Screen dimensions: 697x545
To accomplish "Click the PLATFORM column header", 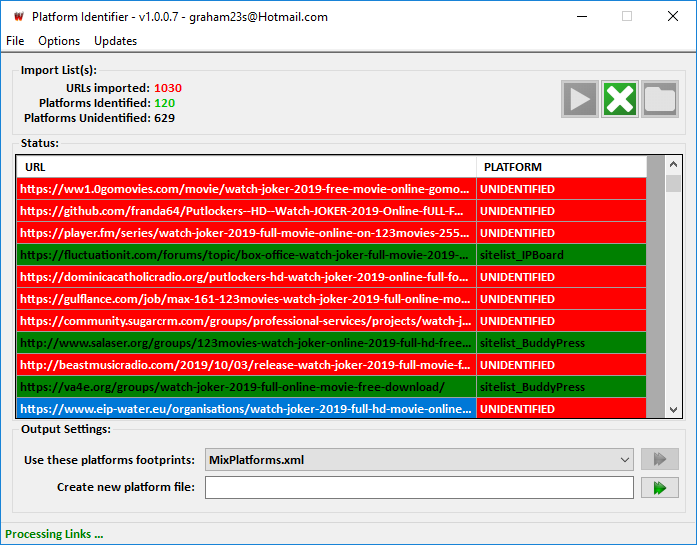I will click(x=561, y=167).
